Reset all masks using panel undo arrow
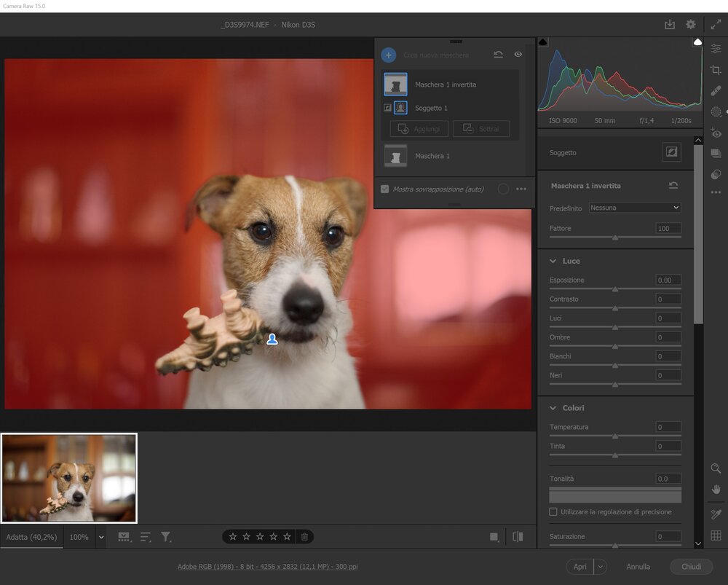Screen dimensions: 728x585 coord(498,55)
